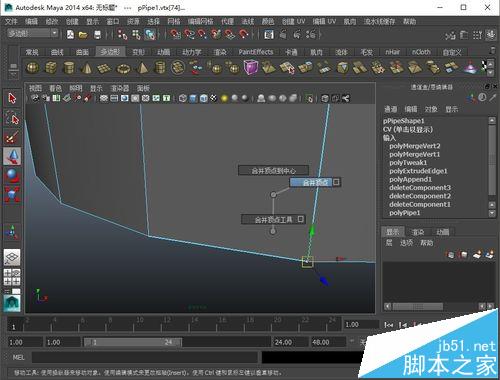Click the Show Manipulator tool icon

12,232
